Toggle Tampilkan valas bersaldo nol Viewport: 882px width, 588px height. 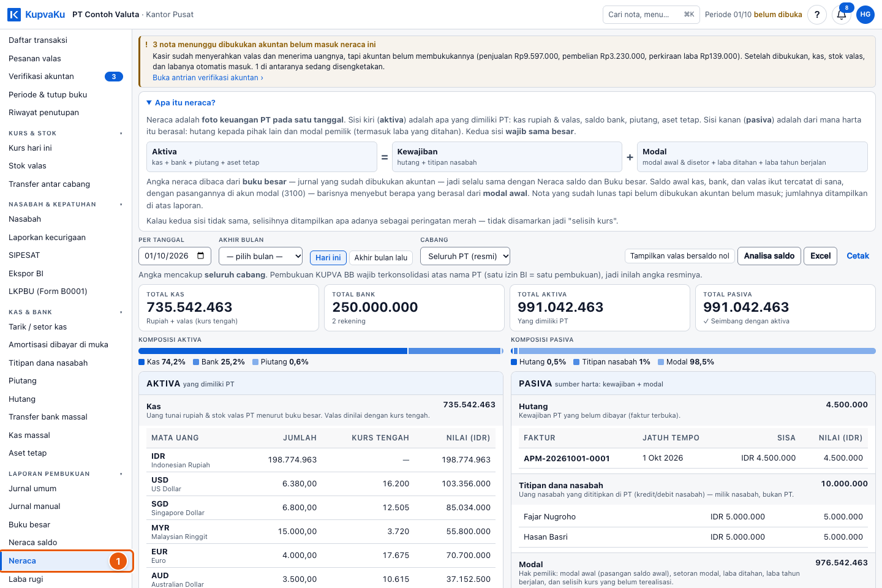(x=679, y=256)
